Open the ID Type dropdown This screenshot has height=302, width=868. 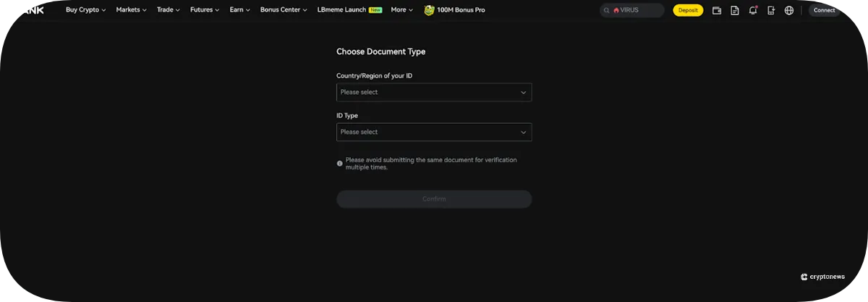434,132
